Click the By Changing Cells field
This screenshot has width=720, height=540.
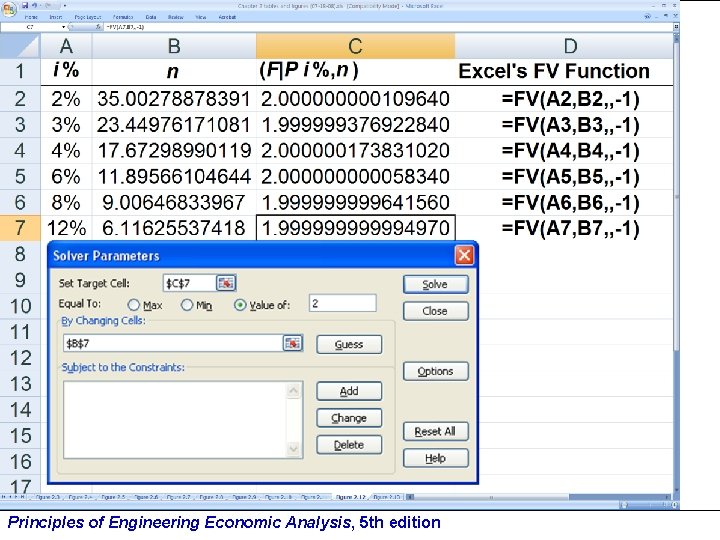[172, 343]
